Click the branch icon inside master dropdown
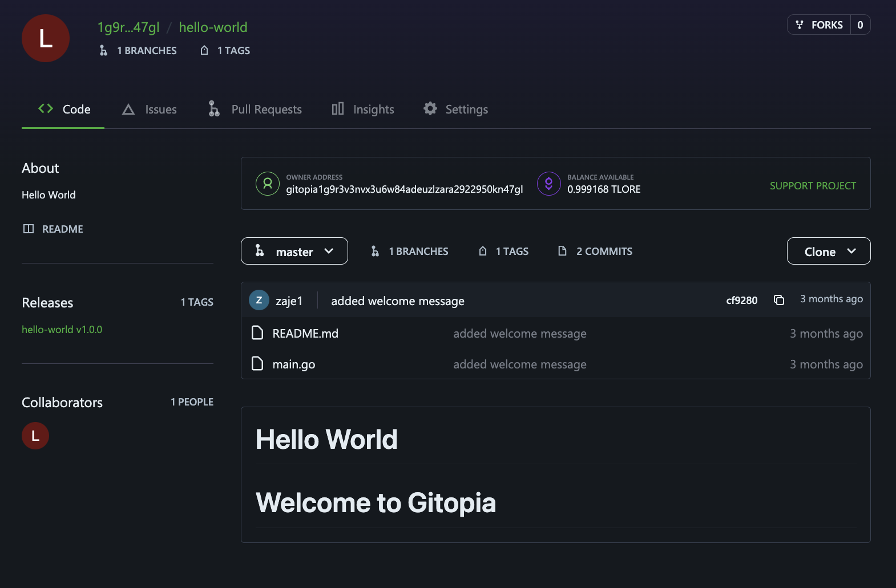The width and height of the screenshot is (896, 588). coord(260,250)
